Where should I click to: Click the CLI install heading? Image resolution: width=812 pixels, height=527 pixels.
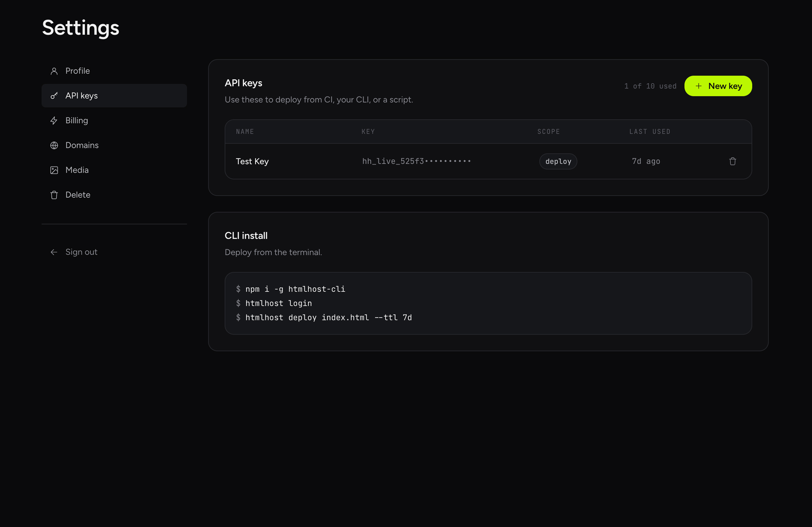[x=246, y=236]
